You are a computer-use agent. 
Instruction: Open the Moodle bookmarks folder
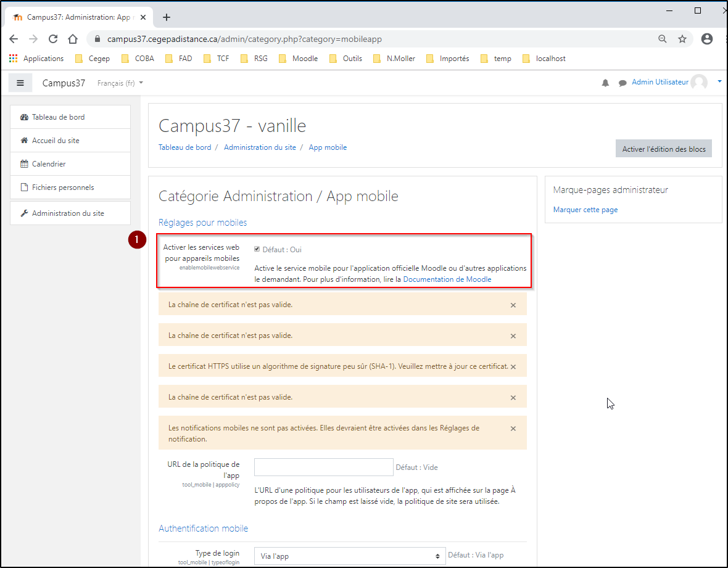tap(299, 59)
